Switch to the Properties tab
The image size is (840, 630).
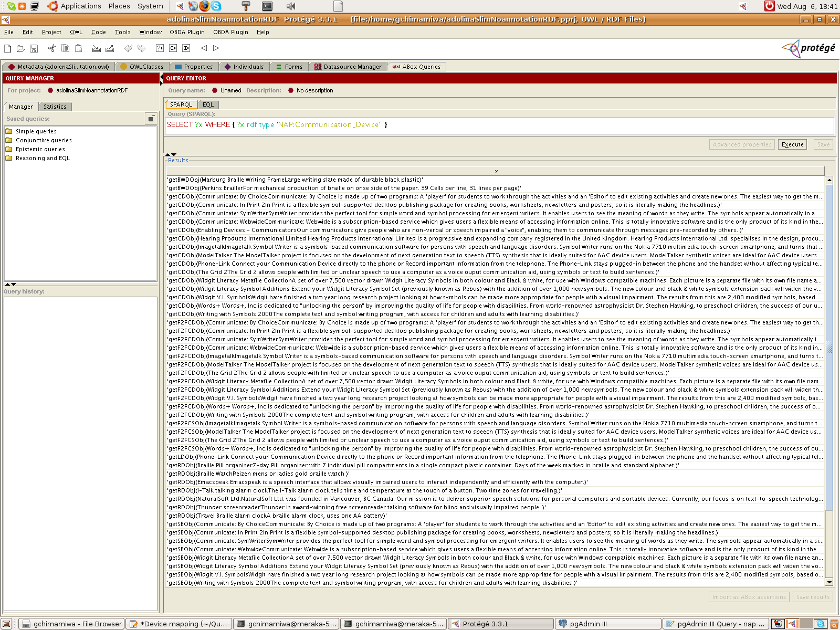click(194, 67)
